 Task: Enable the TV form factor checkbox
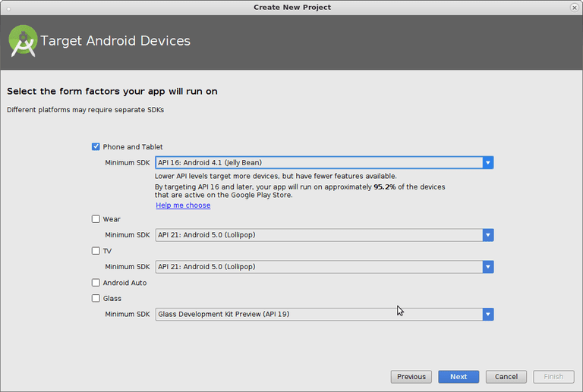point(96,251)
